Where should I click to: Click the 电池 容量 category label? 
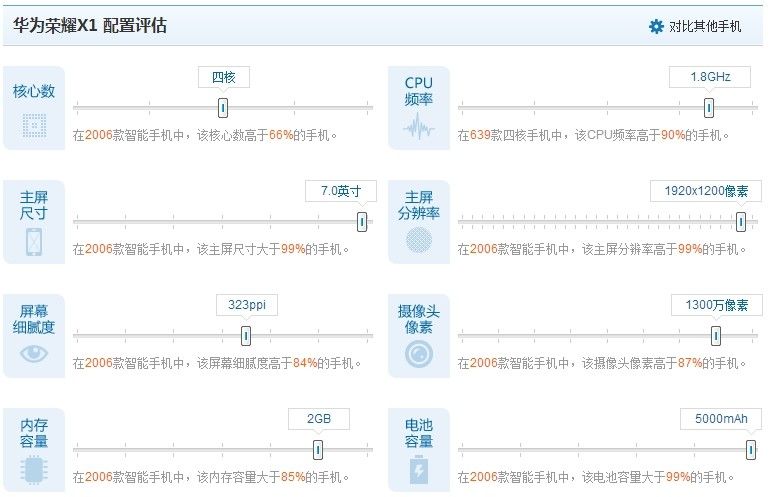point(419,433)
